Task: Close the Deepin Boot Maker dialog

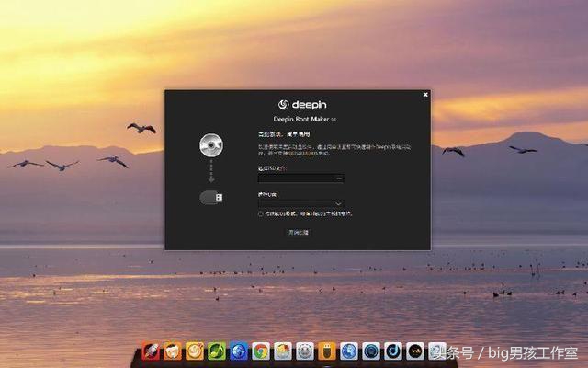Action: click(425, 95)
